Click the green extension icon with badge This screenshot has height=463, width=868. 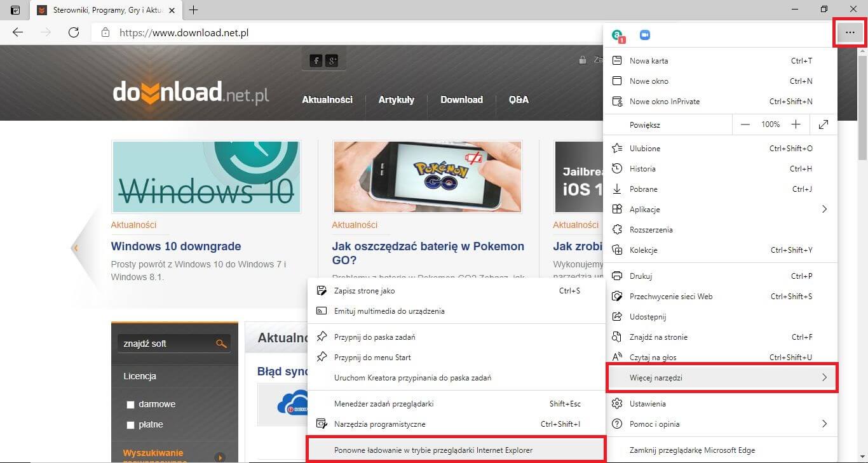618,36
